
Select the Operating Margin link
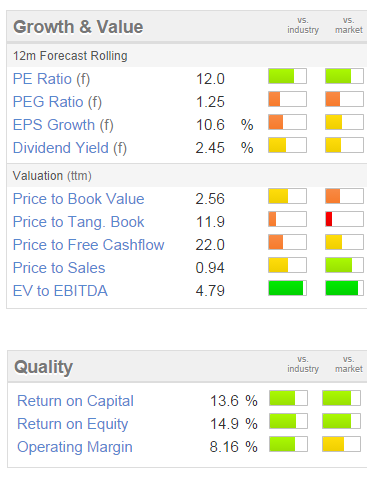point(75,447)
